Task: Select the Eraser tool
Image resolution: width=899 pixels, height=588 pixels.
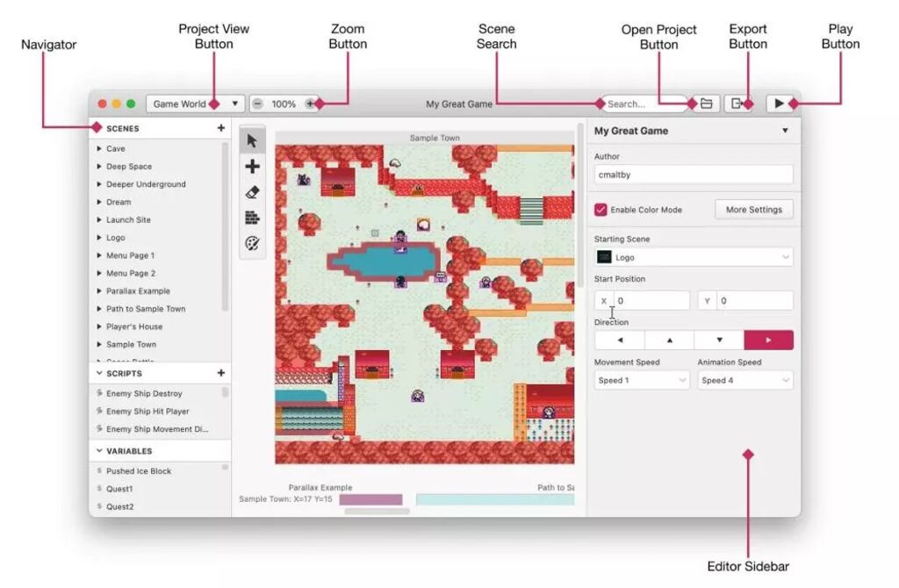Action: [x=252, y=190]
